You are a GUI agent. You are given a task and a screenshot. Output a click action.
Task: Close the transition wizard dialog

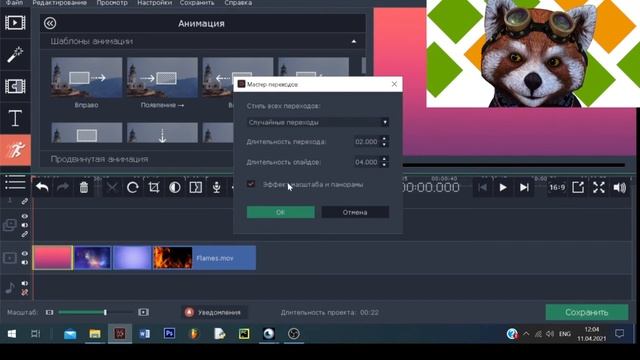[x=394, y=84]
